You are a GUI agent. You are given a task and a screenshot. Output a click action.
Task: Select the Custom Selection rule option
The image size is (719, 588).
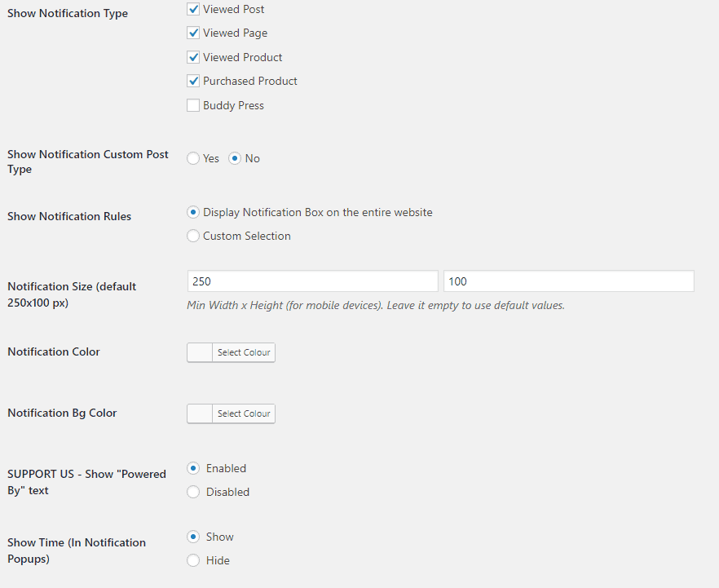click(193, 236)
